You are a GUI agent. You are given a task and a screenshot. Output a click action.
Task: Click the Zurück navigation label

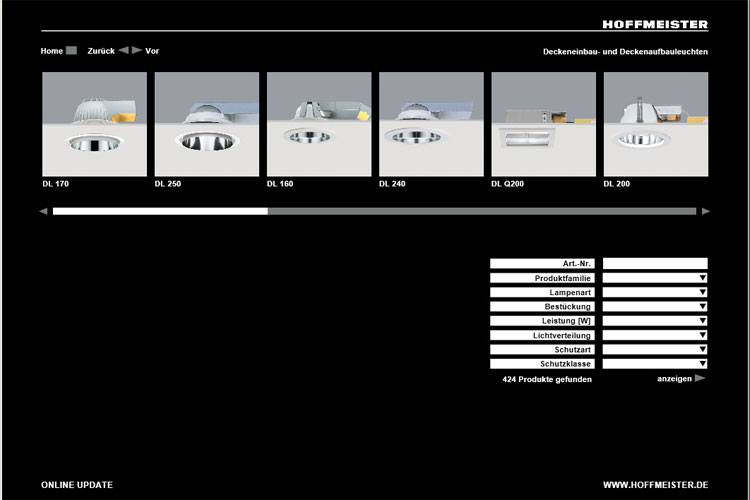pos(101,51)
